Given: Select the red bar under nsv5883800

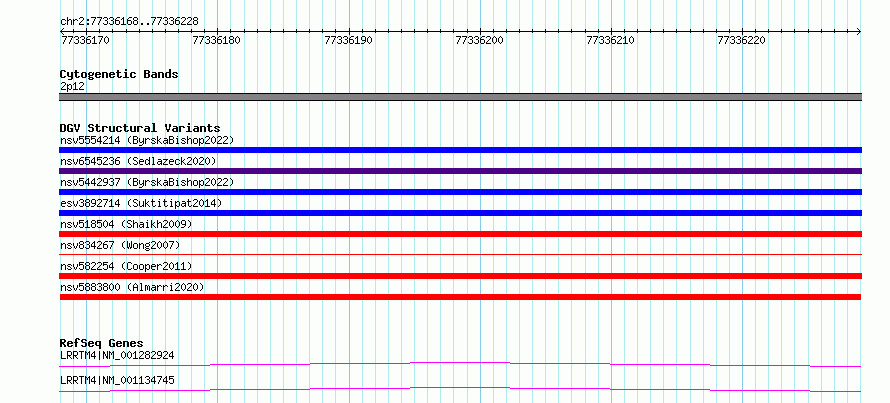Looking at the screenshot, I should [460, 297].
